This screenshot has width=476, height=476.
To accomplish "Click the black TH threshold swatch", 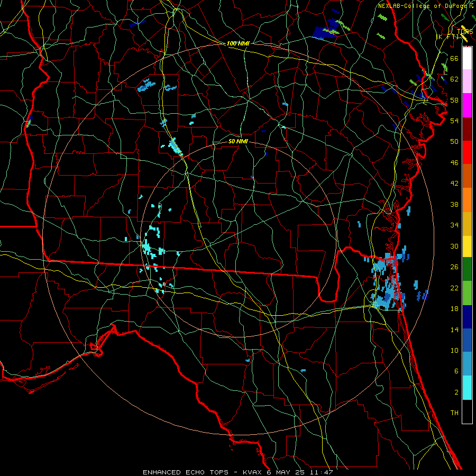I will [467, 411].
